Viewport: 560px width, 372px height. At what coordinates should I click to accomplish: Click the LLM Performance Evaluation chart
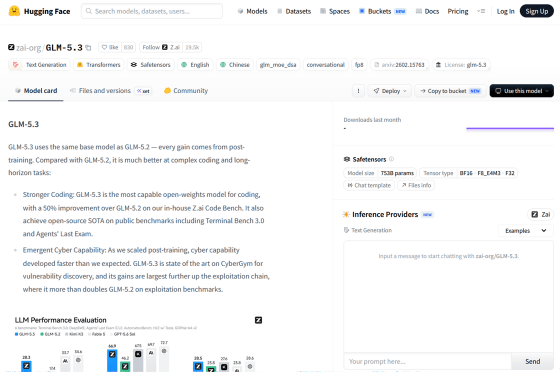point(138,343)
